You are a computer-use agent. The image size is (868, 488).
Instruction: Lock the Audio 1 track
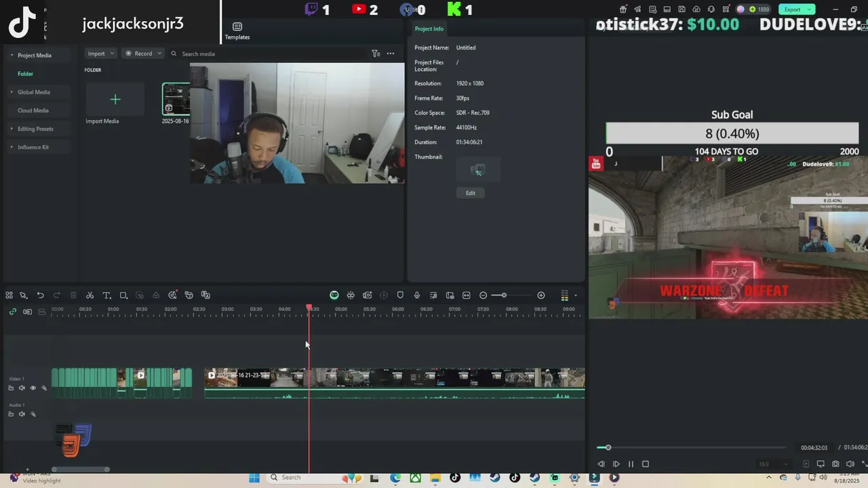11,414
